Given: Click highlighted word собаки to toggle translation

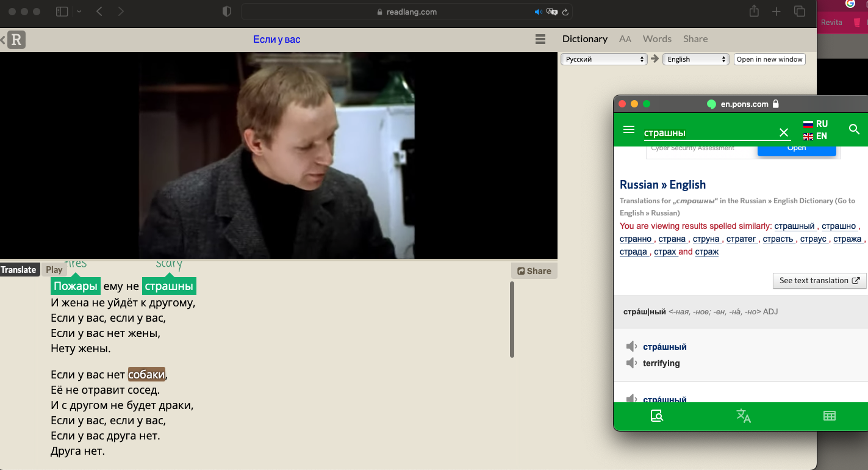Looking at the screenshot, I should click(146, 374).
